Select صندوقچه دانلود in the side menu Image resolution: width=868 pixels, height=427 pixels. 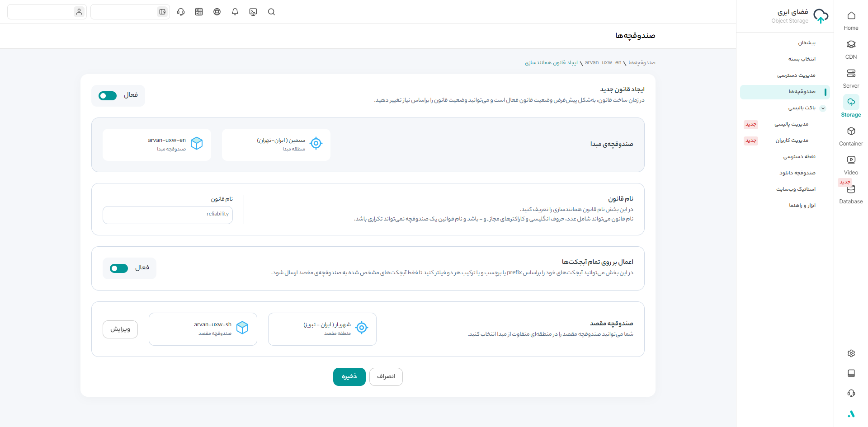[x=797, y=173]
